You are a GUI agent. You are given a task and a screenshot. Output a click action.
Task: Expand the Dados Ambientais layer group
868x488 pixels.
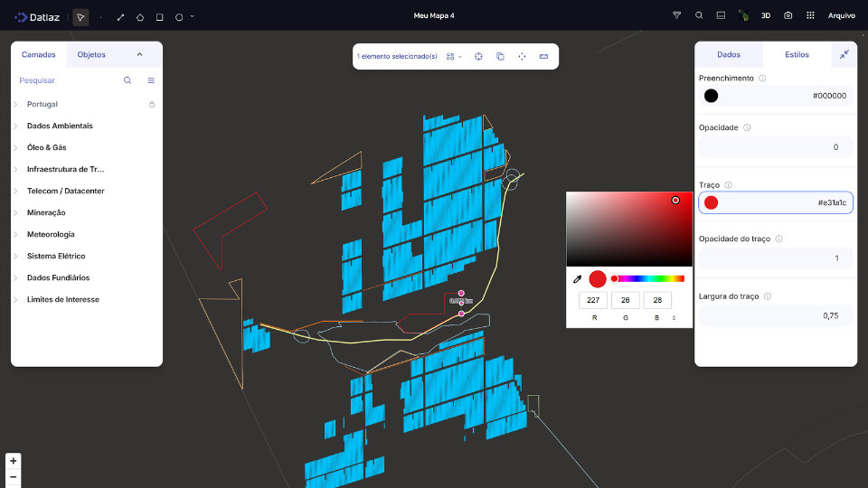click(x=15, y=127)
